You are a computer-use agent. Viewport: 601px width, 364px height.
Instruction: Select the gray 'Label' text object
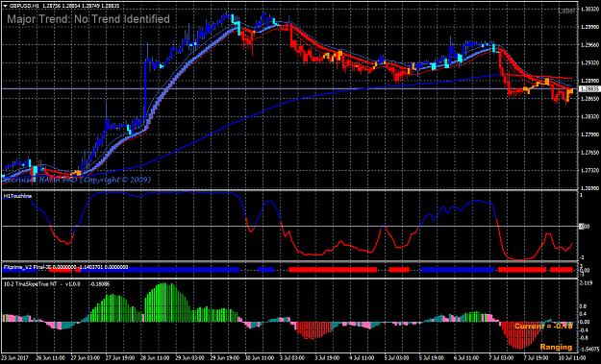[566, 11]
